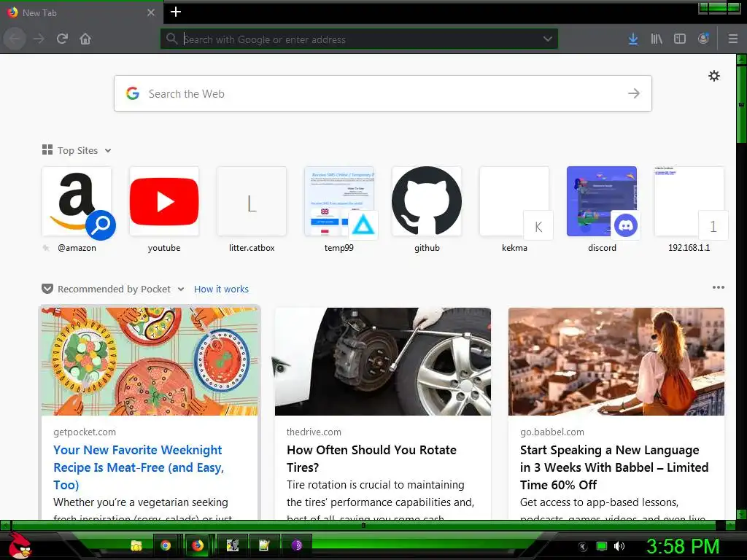Screen dimensions: 747x560
Task: Click the 3:58 PM clock
Action: click(682, 546)
